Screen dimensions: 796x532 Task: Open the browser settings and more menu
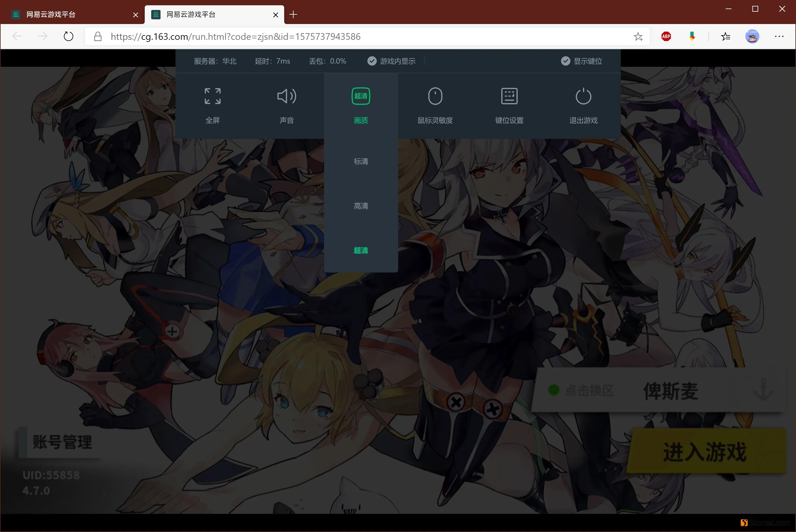[x=779, y=36]
